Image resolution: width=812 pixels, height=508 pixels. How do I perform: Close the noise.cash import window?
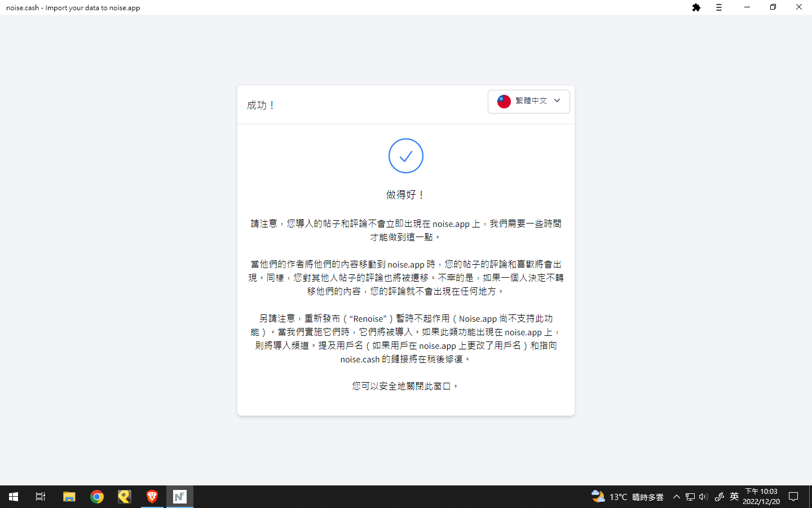[x=799, y=7]
